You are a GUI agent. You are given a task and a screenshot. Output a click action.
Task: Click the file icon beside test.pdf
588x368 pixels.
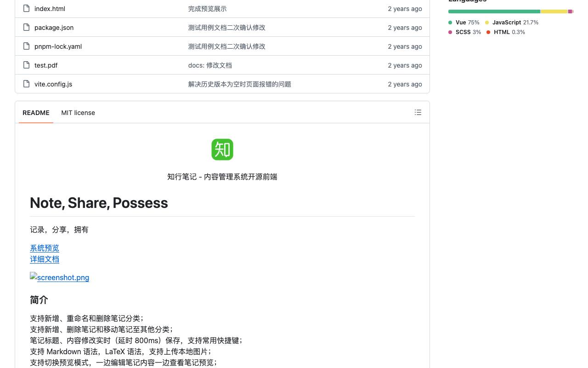coord(27,65)
